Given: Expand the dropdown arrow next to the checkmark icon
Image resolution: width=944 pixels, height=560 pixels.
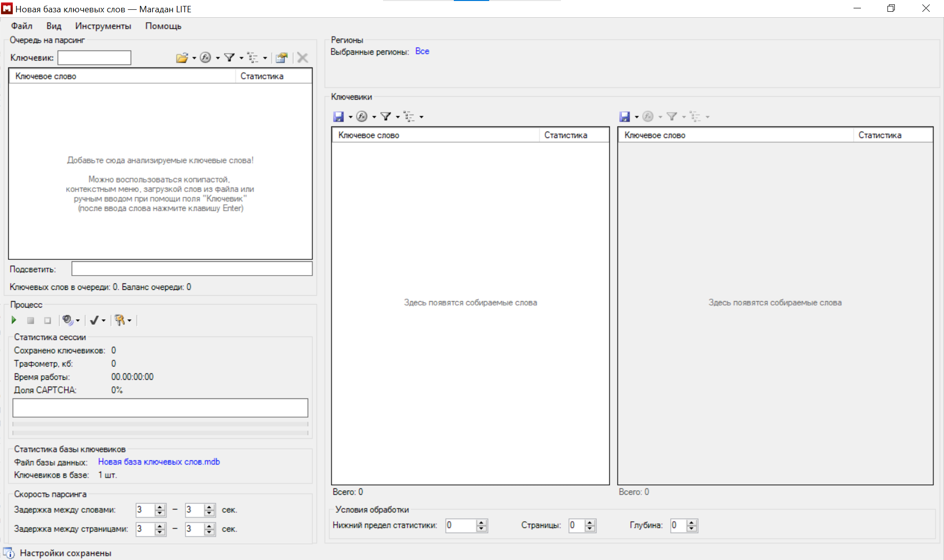Looking at the screenshot, I should pyautogui.click(x=104, y=321).
